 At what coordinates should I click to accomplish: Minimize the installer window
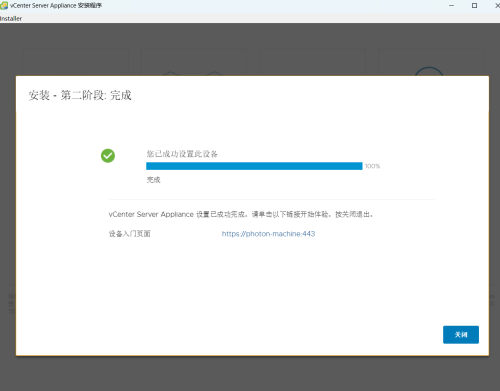(451, 5)
